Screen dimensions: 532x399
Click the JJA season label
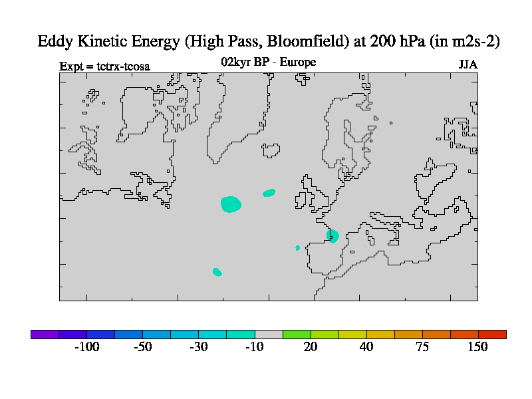coord(467,65)
